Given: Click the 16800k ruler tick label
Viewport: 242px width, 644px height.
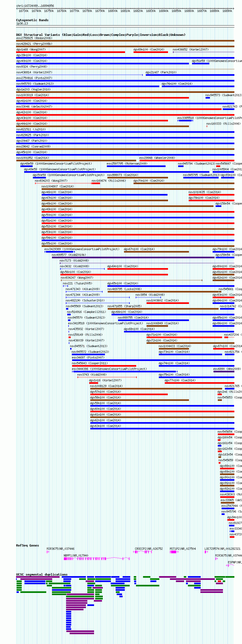Looking at the screenshot, I should tap(113, 11).
